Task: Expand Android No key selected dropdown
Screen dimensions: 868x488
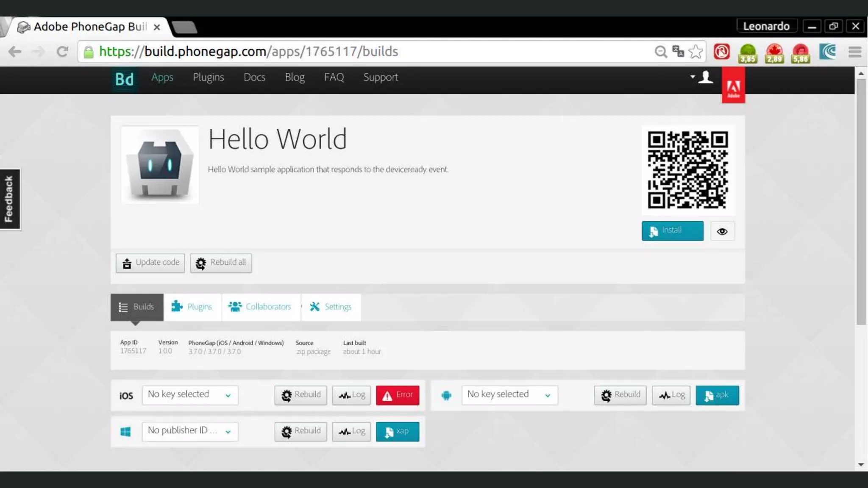Action: point(509,395)
